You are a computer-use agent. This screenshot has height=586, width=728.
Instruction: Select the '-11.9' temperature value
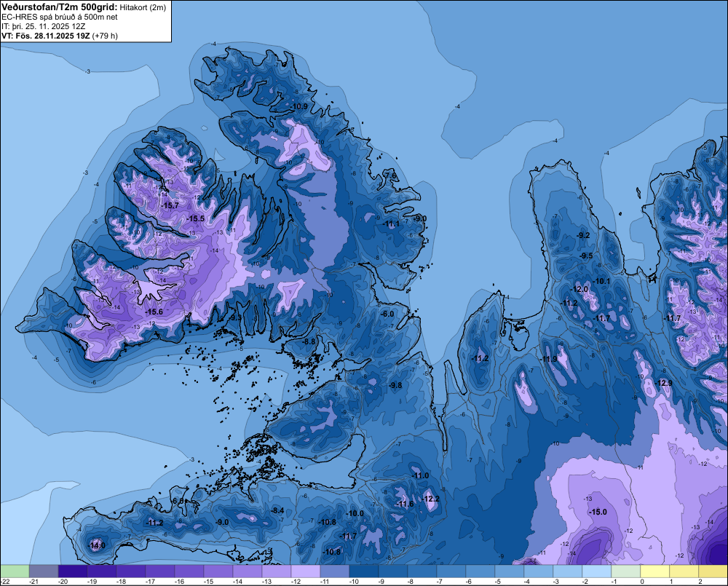coord(549,360)
